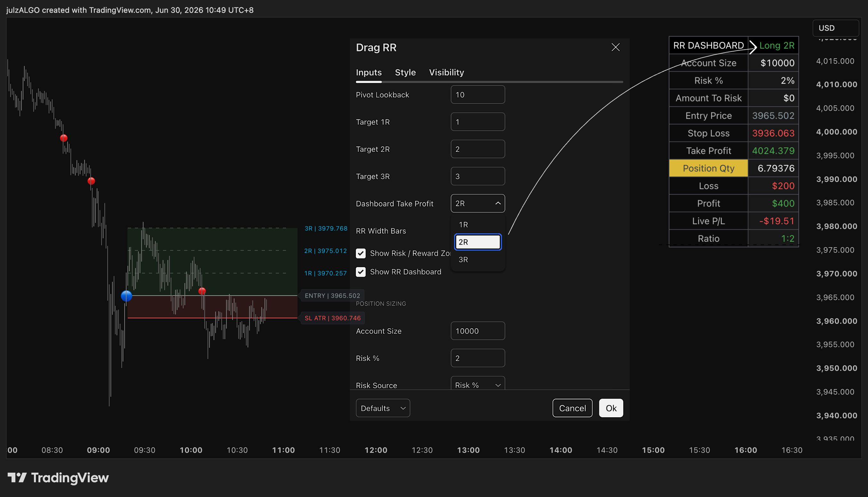The height and width of the screenshot is (497, 868).
Task: Click the Cancel button
Action: coord(572,408)
